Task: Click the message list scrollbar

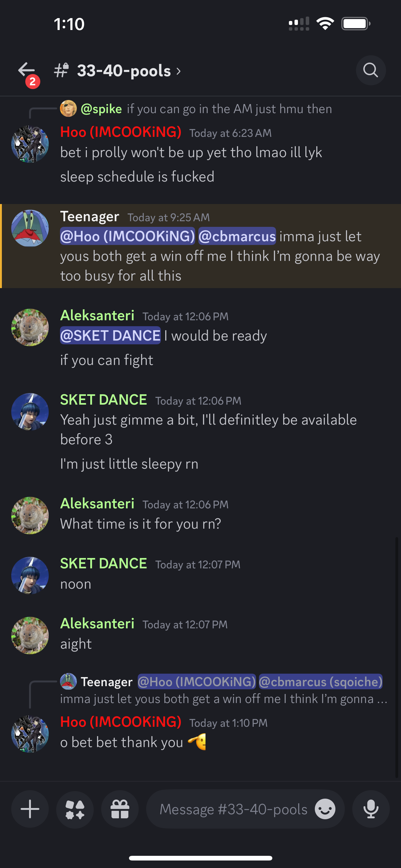Action: [x=397, y=657]
